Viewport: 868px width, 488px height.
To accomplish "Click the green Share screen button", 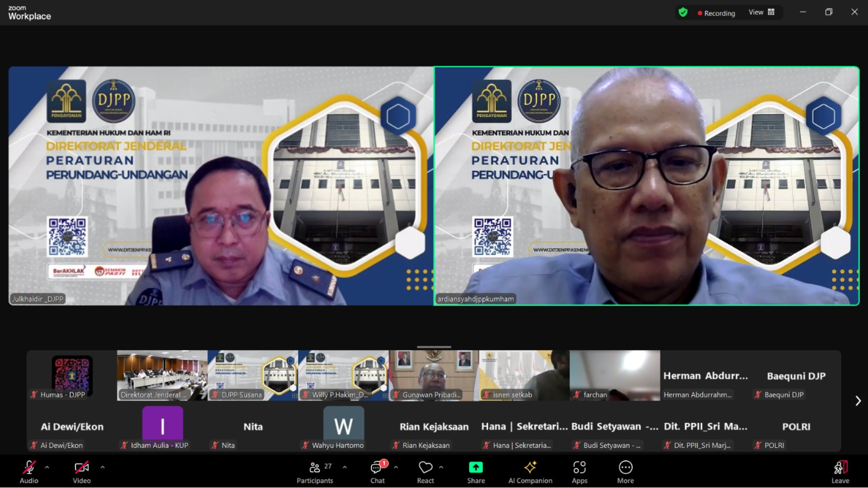I will 476,472.
